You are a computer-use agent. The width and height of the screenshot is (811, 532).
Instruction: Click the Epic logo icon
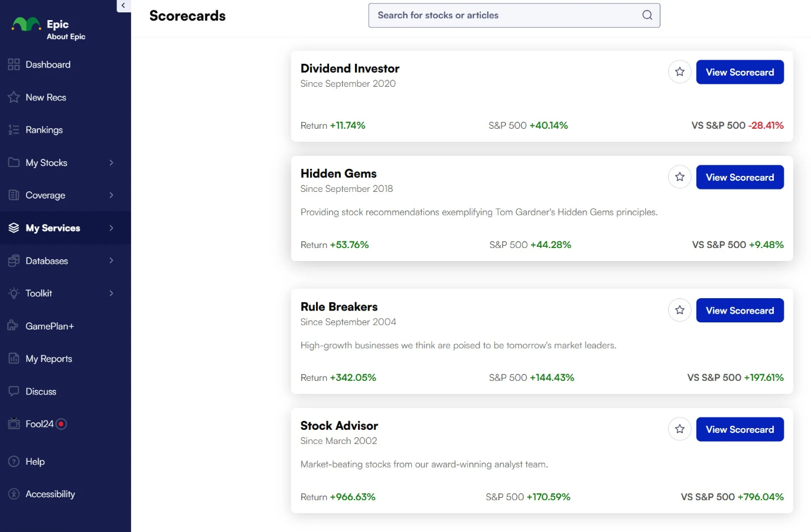[26, 25]
